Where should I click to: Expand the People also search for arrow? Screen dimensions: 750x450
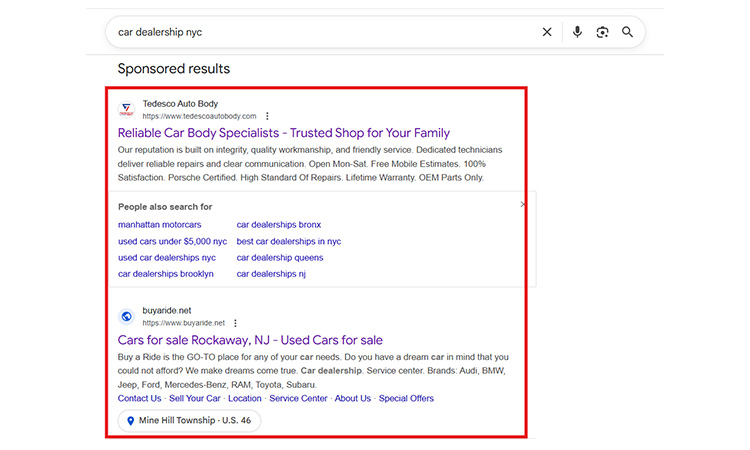(522, 205)
